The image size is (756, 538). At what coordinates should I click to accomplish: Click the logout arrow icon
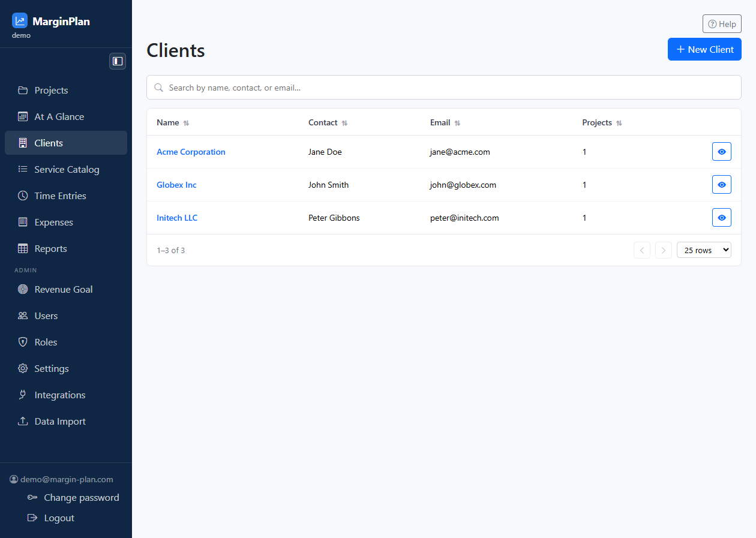point(32,518)
